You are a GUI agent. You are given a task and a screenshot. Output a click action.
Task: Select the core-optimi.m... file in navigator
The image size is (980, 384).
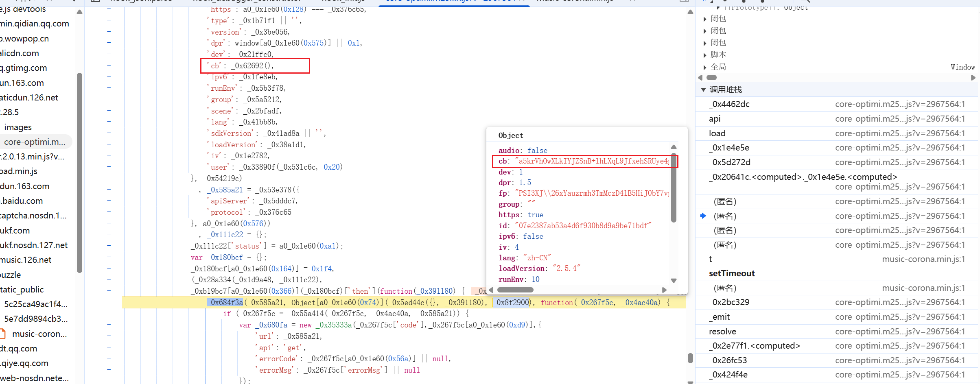click(35, 142)
